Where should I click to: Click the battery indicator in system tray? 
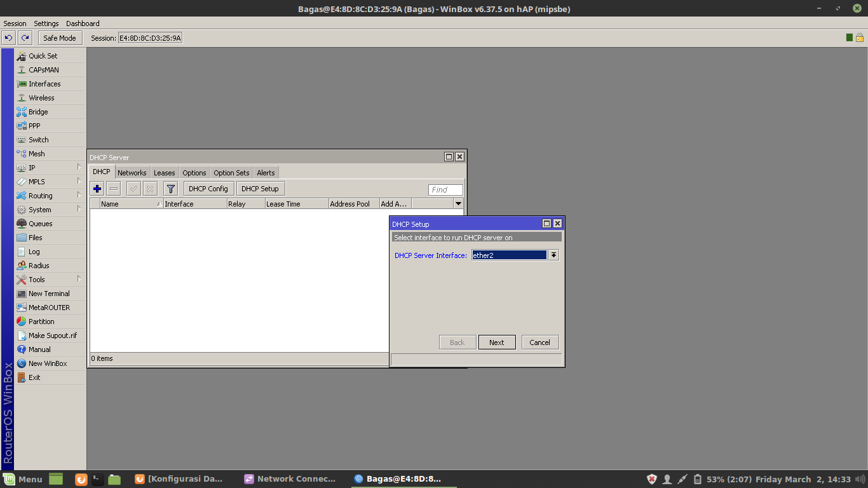[697, 479]
